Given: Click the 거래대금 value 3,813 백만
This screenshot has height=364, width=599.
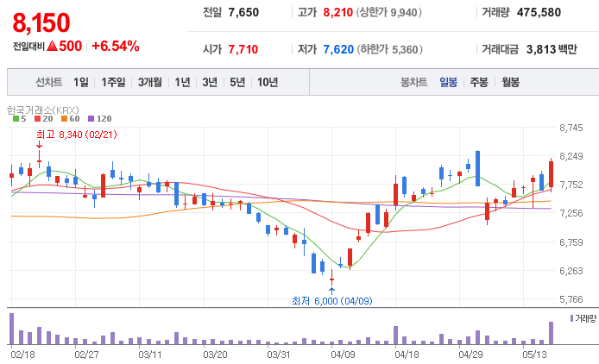Looking at the screenshot, I should (552, 49).
